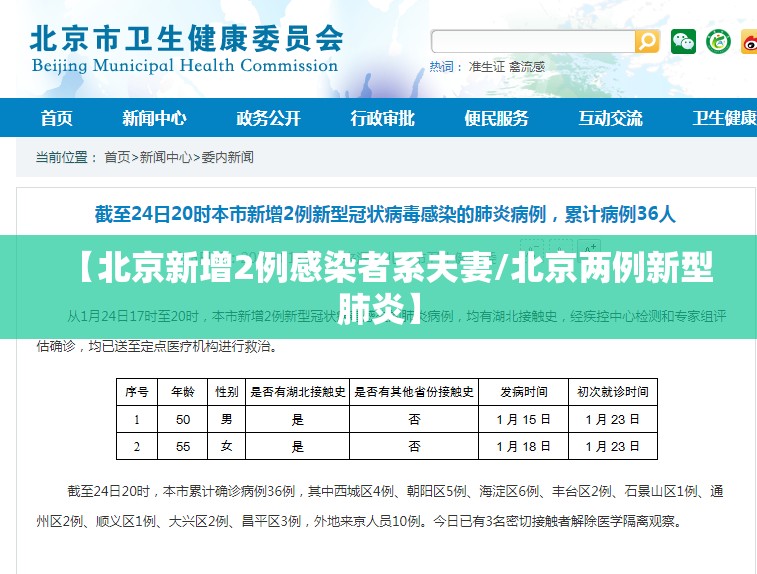Open the 卫生健康 navigation item
This screenshot has width=757, height=574.
coord(724,118)
